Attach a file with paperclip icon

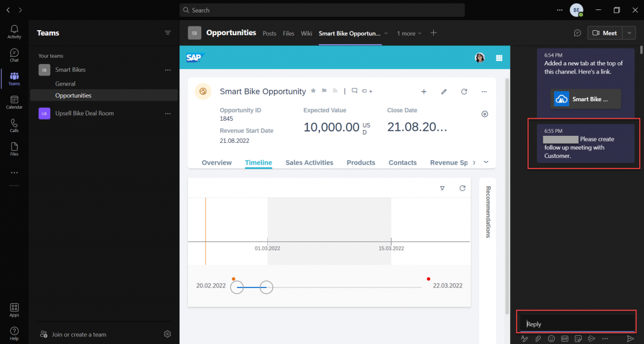538,339
